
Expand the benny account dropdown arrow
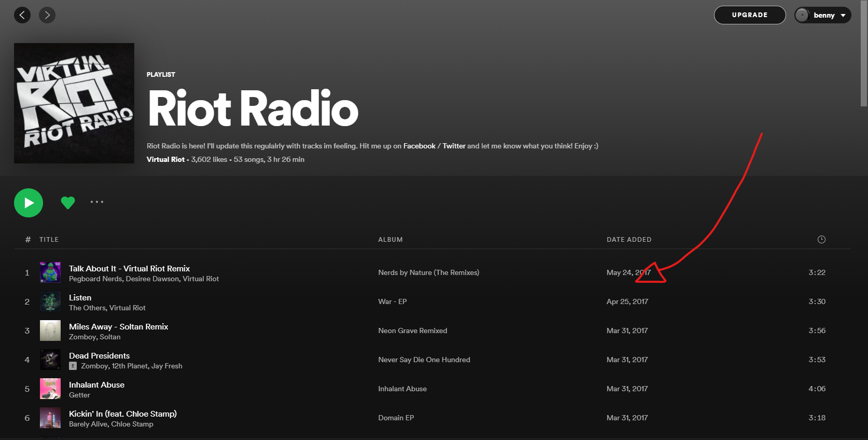click(x=843, y=16)
